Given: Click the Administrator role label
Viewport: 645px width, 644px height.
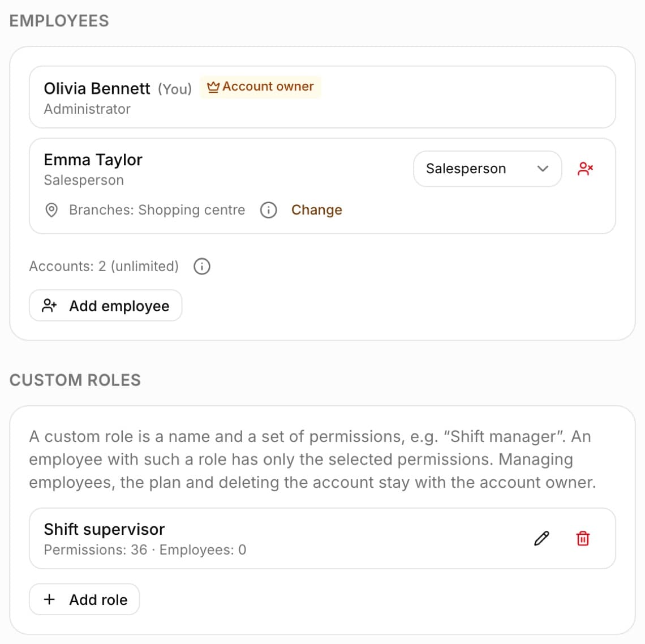Looking at the screenshot, I should [87, 109].
